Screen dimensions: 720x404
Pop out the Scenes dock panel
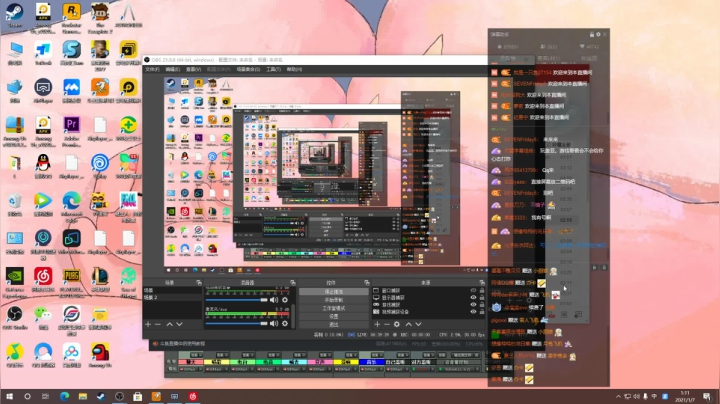pyautogui.click(x=199, y=282)
